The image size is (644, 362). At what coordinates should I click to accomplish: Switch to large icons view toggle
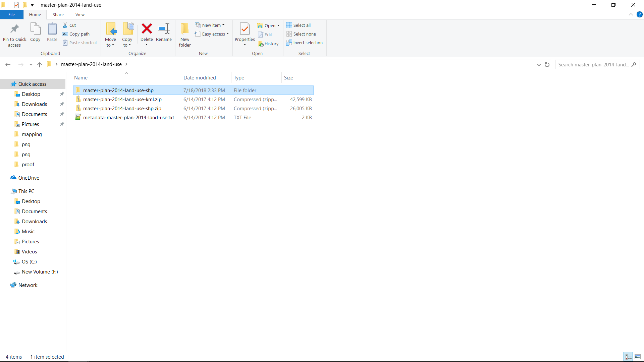tap(638, 357)
